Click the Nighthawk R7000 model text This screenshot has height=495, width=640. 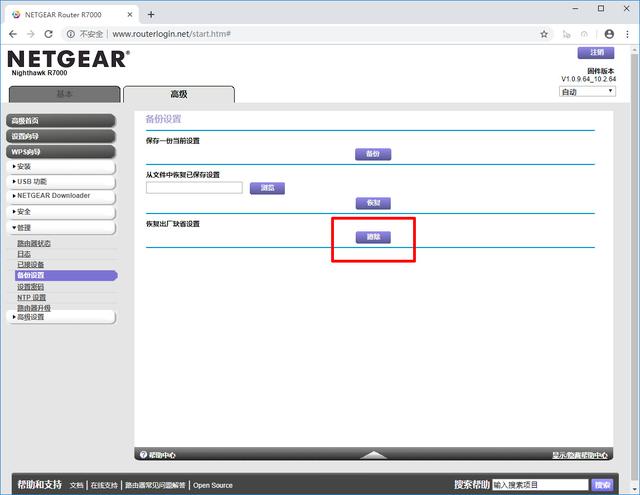coord(39,73)
